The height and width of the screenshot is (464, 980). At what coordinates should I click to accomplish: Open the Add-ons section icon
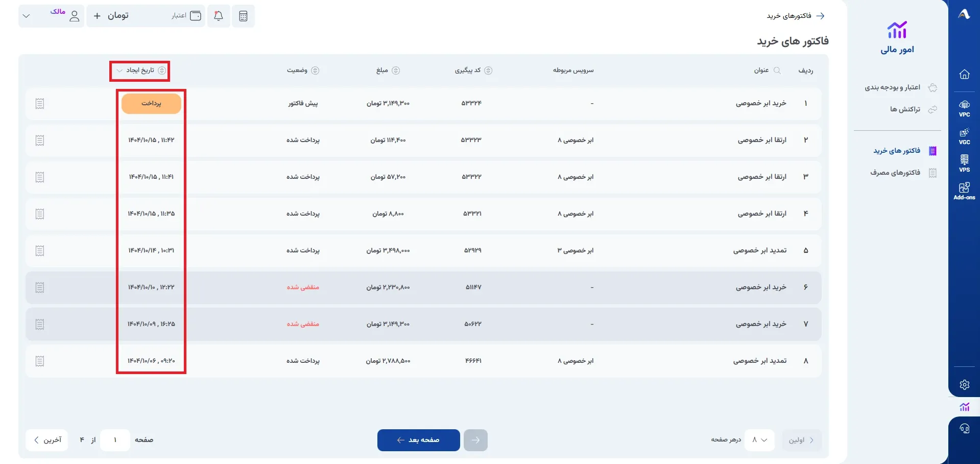coord(964,191)
